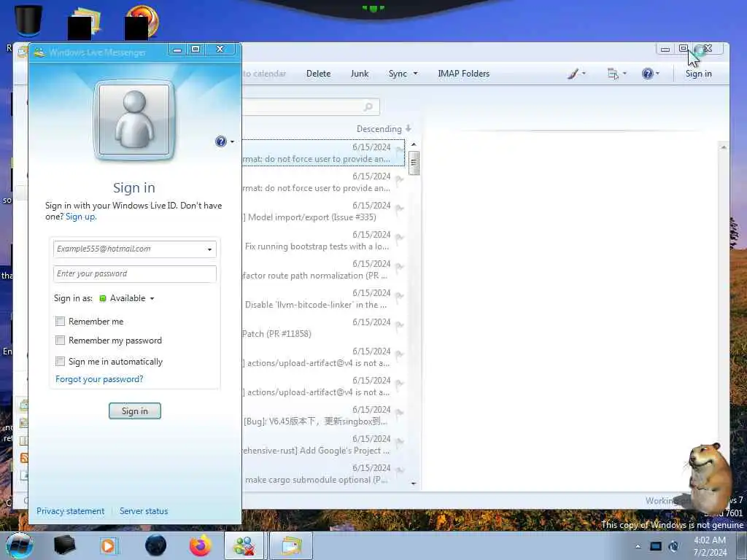747x560 pixels.
Task: Click the message list scroll down arrow
Action: click(414, 483)
